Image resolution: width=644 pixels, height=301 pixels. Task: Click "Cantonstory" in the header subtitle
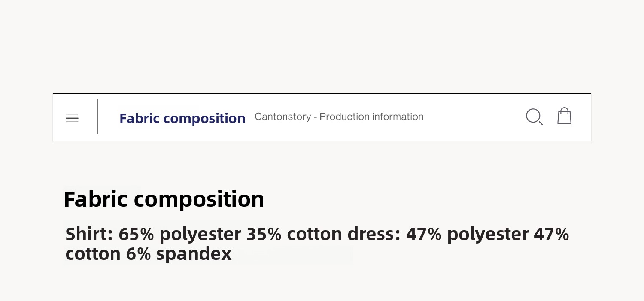pos(283,117)
